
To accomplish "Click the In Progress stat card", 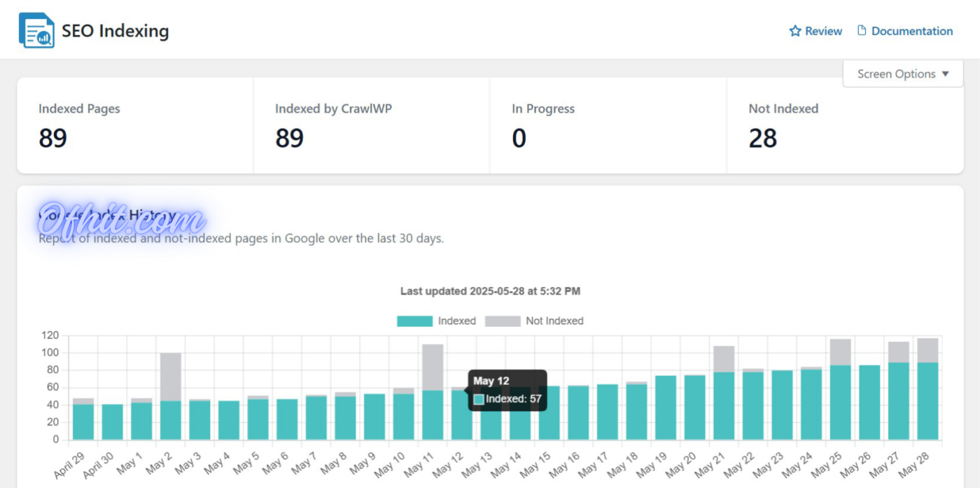I will [608, 126].
